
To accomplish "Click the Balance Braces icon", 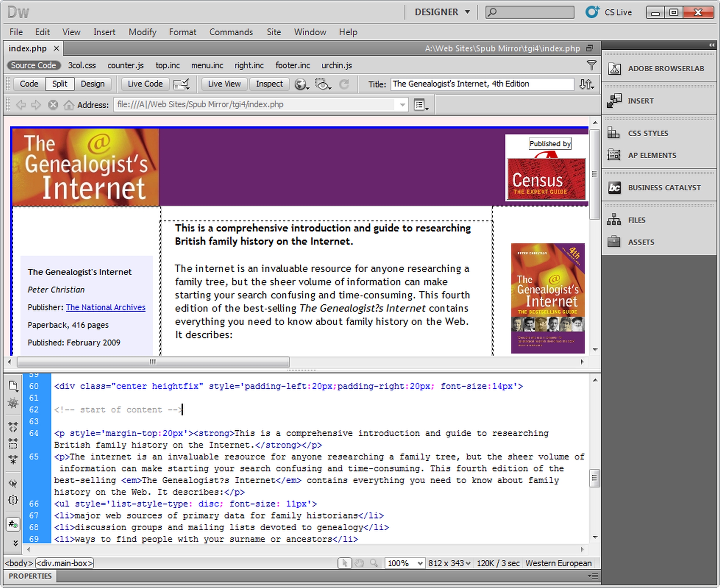I will click(13, 500).
